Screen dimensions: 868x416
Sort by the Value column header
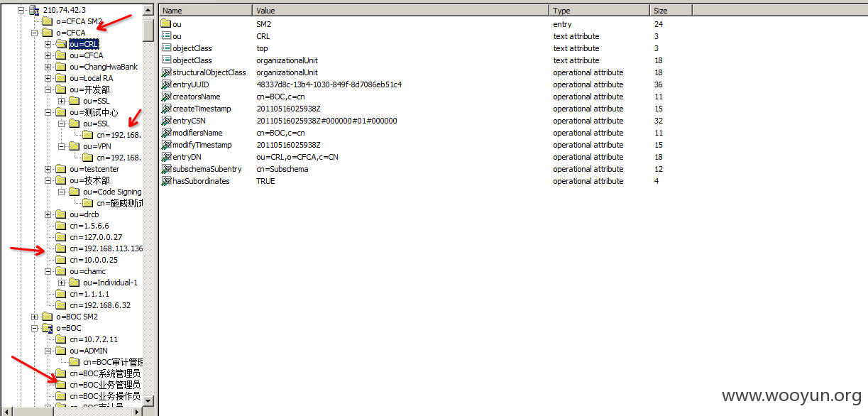pos(401,11)
